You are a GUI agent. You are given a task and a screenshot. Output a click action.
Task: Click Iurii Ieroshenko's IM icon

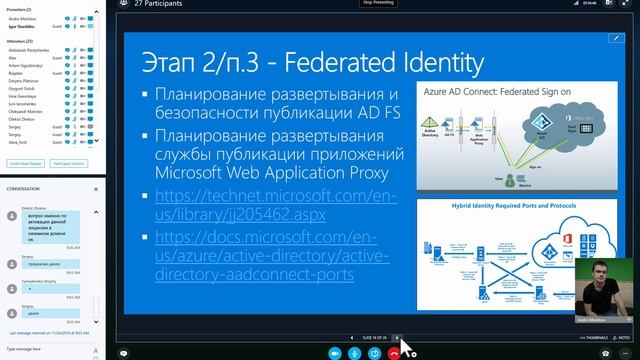pyautogui.click(x=67, y=104)
